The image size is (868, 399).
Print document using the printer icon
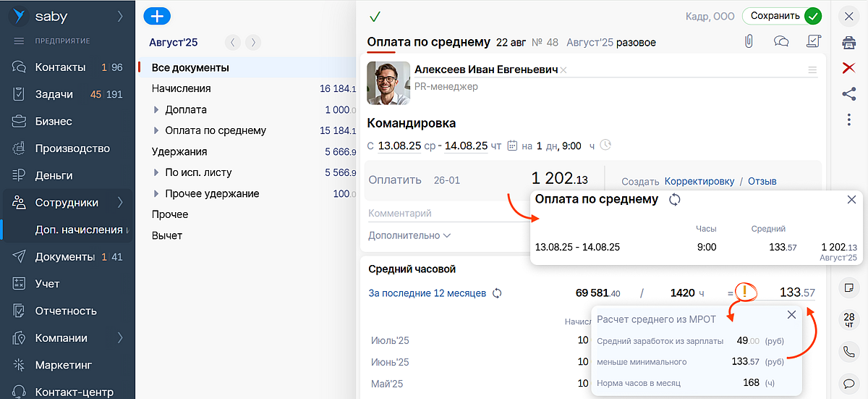coord(849,43)
